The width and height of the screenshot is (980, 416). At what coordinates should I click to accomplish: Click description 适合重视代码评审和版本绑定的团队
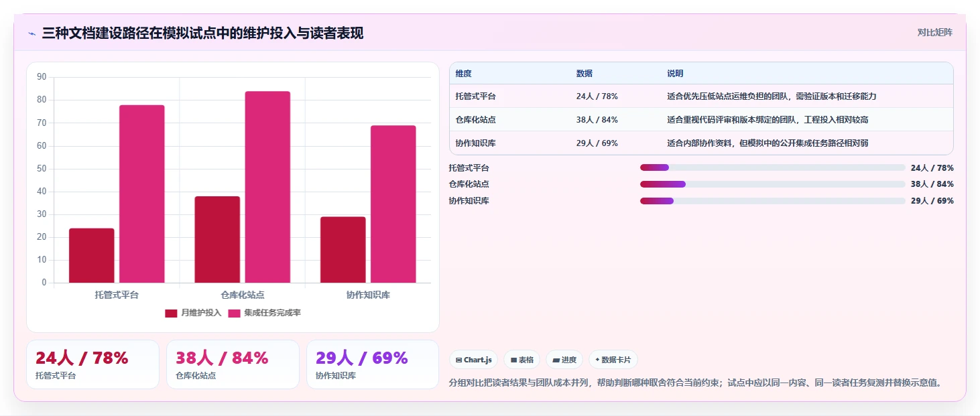click(768, 120)
